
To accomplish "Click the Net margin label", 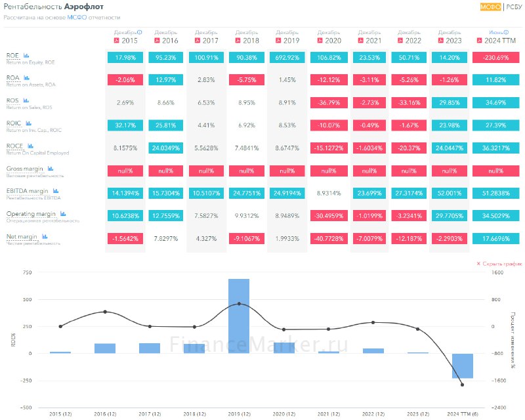I will (x=22, y=236).
